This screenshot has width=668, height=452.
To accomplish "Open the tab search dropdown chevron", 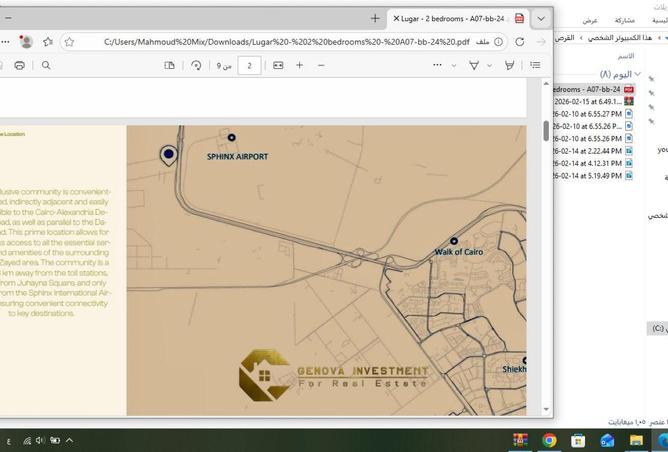I will click(x=541, y=18).
